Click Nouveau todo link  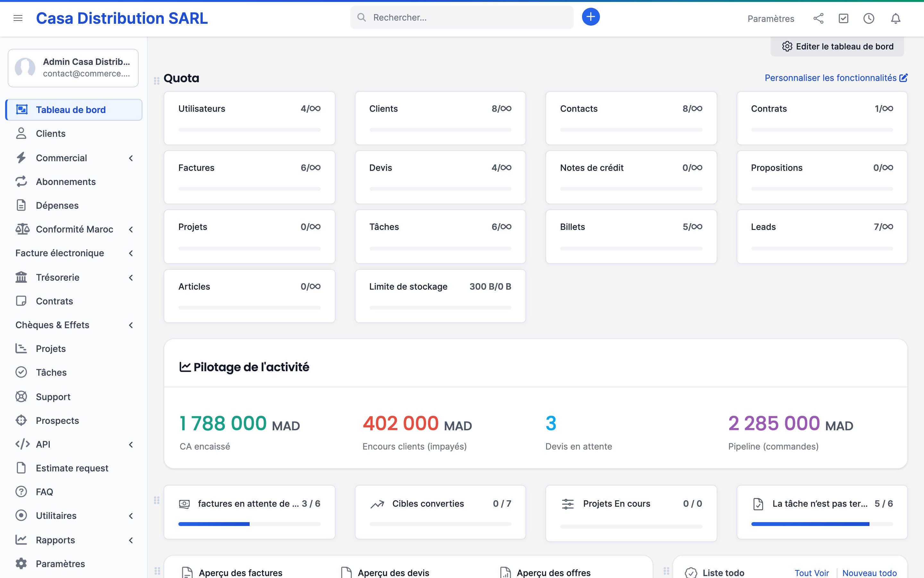(869, 573)
